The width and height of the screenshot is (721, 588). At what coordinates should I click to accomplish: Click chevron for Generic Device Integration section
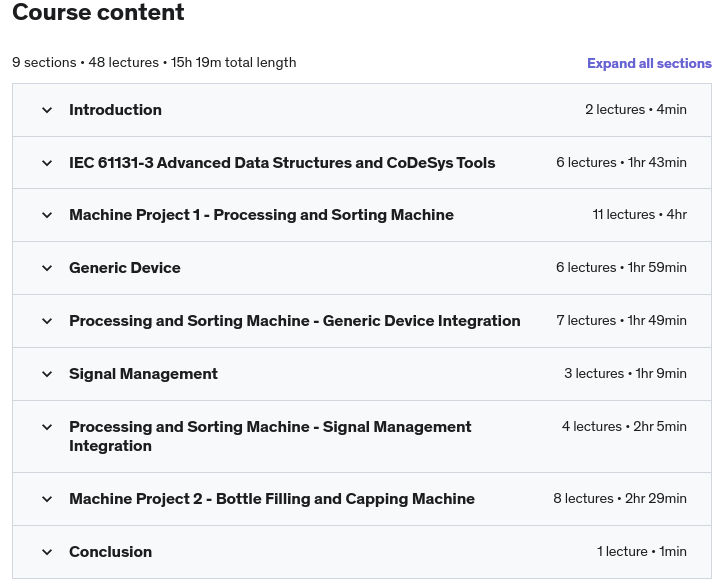(47, 321)
